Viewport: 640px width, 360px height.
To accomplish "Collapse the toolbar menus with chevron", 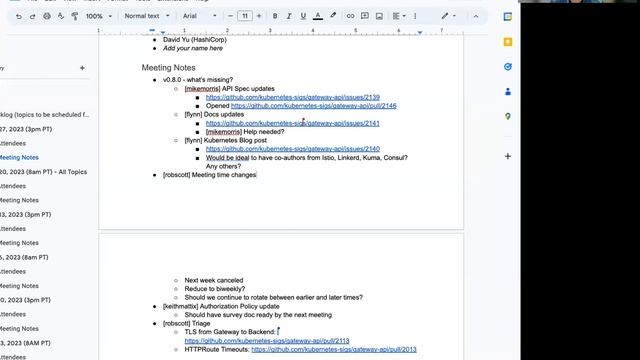I will 476,16.
